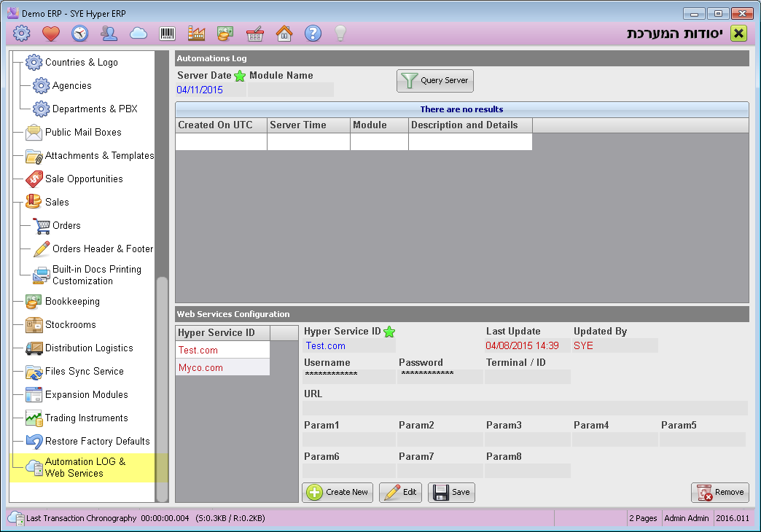Go to the home toolbar icon
This screenshot has width=761, height=532.
[284, 34]
